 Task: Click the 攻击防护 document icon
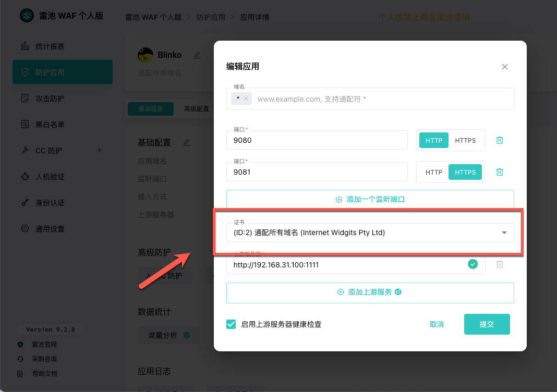25,98
